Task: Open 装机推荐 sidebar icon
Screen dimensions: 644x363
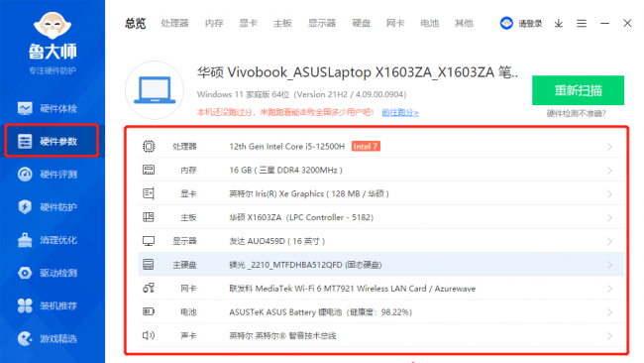Action: pyautogui.click(x=25, y=305)
